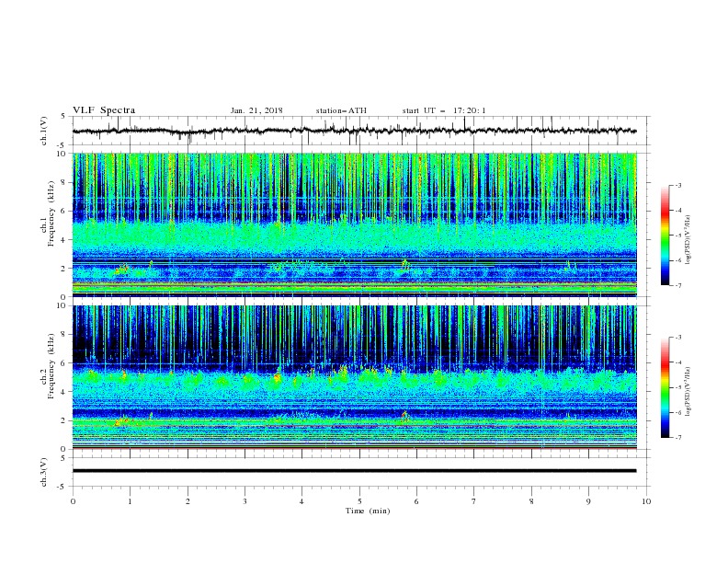Image resolution: width=728 pixels, height=563 pixels.
Task: Click the '10' tick on the time axis
Action: pyautogui.click(x=646, y=501)
